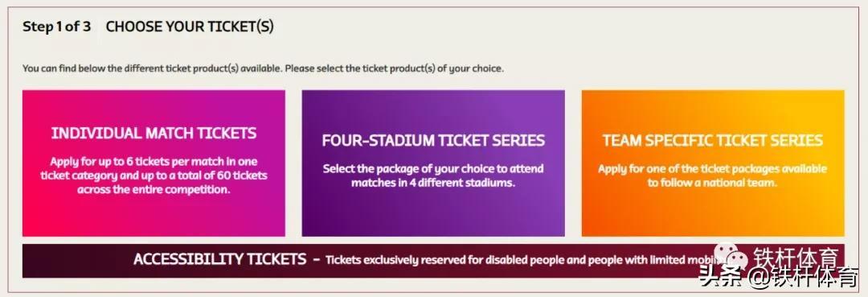This screenshot has width=868, height=297.
Task: Click the CHOOSE YOUR TICKET(S) heading
Action: [x=190, y=27]
